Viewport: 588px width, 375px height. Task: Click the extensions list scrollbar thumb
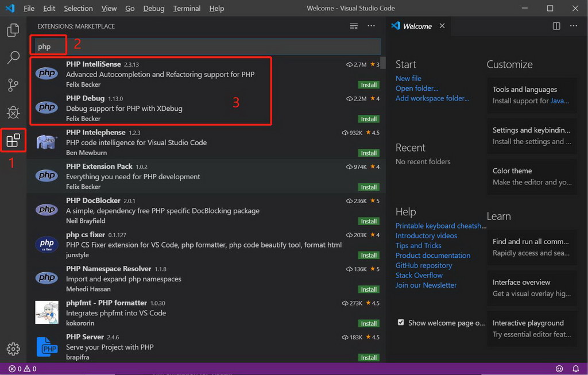tap(383, 63)
